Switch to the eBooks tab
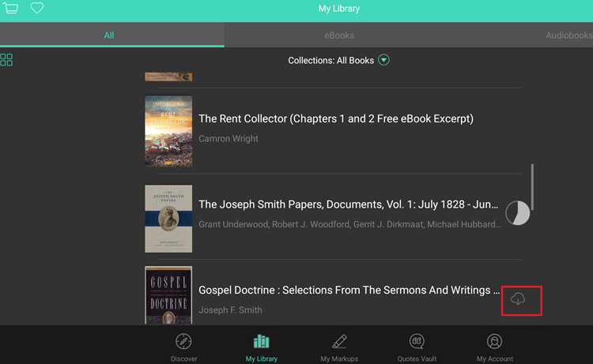The height and width of the screenshot is (364, 593). click(339, 35)
